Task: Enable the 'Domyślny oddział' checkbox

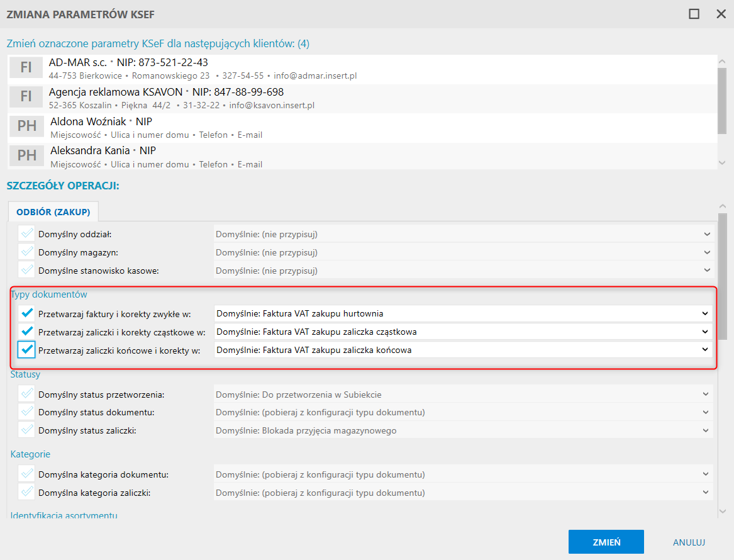Action: coord(26,234)
